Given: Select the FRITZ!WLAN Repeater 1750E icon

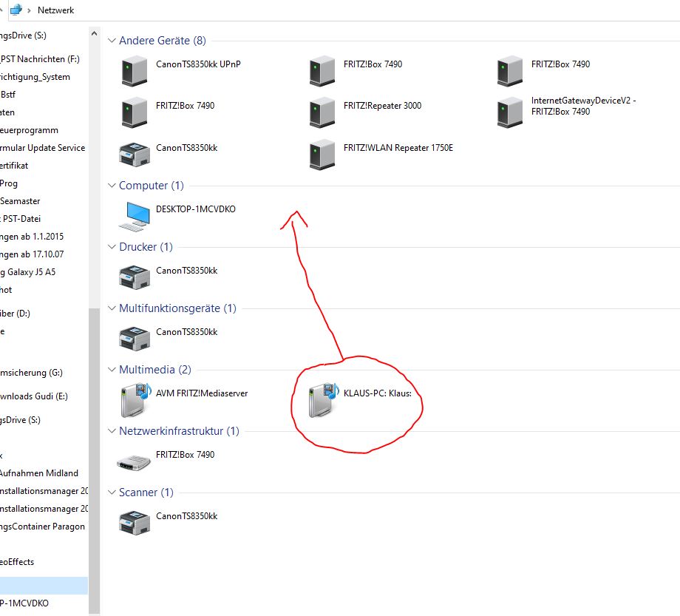Looking at the screenshot, I should pos(322,155).
